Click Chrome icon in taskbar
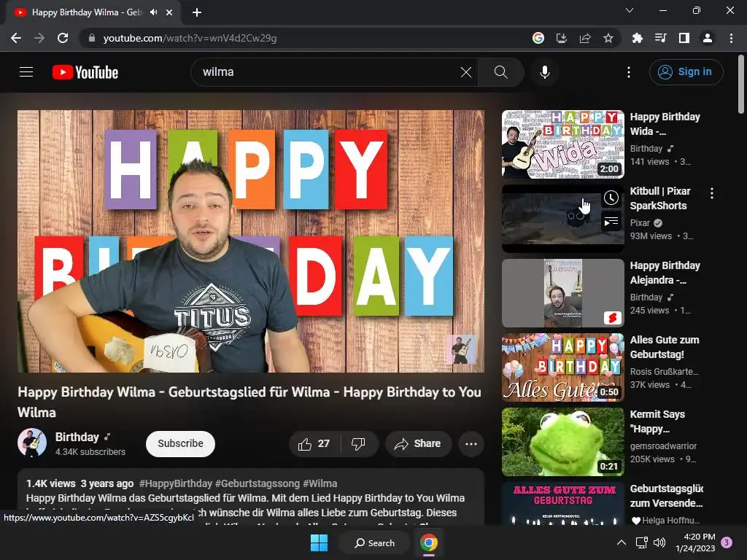747x560 pixels. point(429,542)
